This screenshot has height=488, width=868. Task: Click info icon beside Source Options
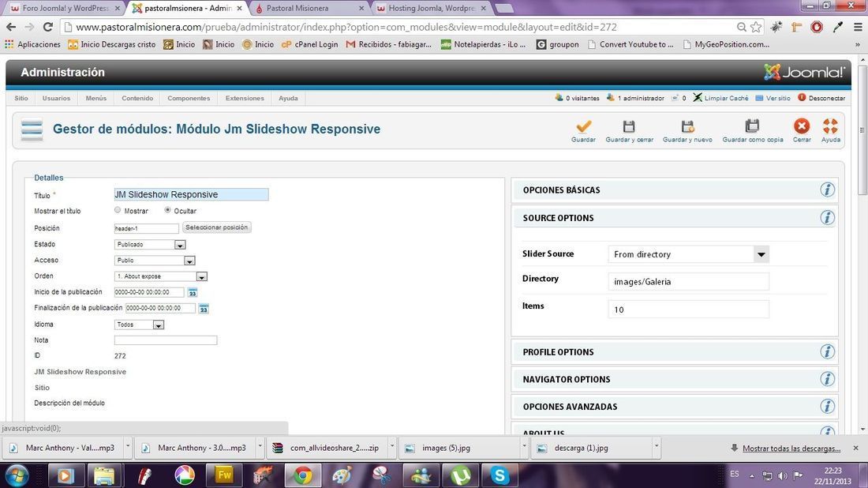(x=827, y=217)
